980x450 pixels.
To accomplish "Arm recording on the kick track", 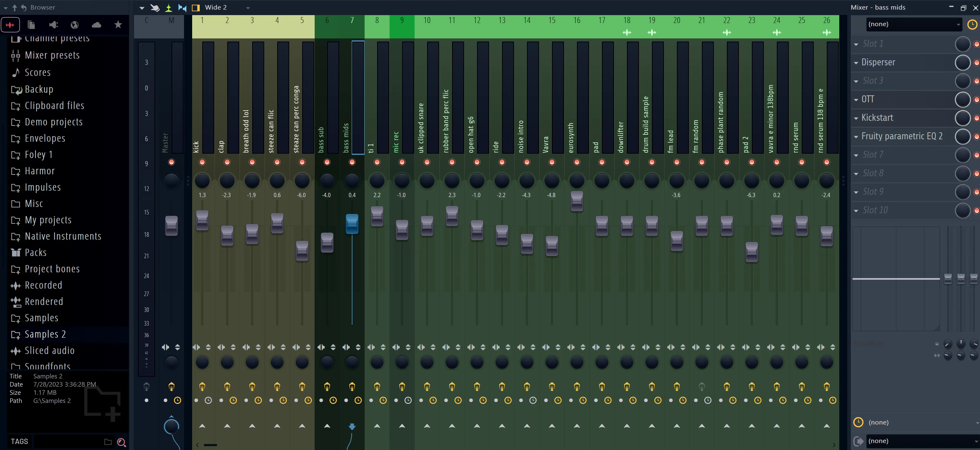I will [x=202, y=162].
